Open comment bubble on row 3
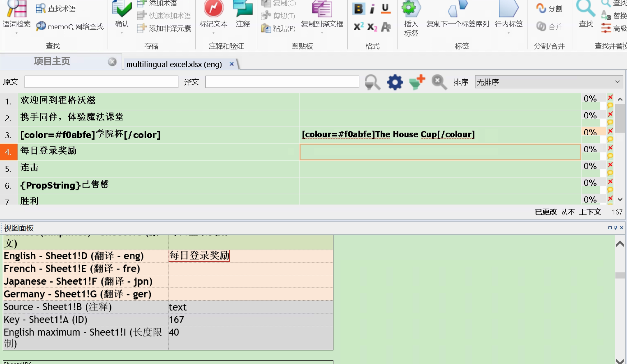 tap(610, 139)
